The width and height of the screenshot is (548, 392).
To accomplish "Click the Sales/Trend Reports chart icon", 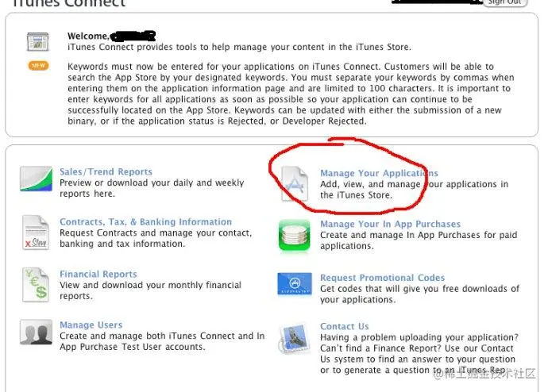I will tap(36, 179).
